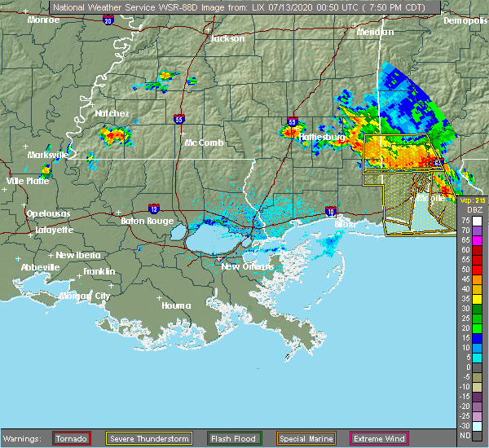Click the McComb city label

(205, 143)
